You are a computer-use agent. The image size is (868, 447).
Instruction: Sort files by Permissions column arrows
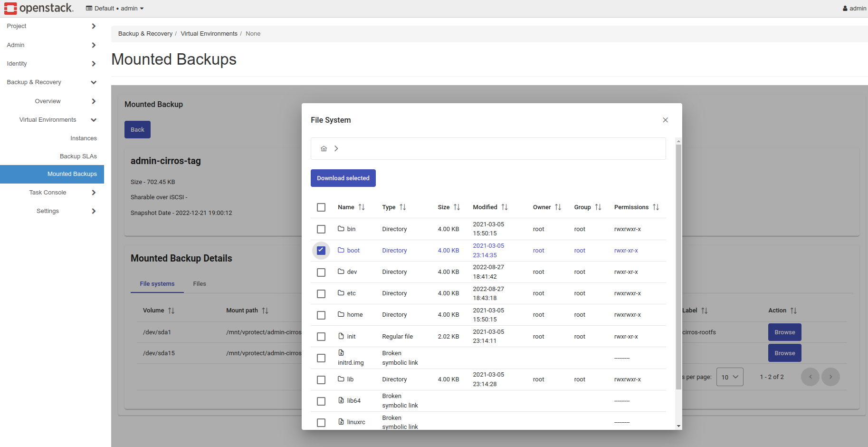click(656, 207)
